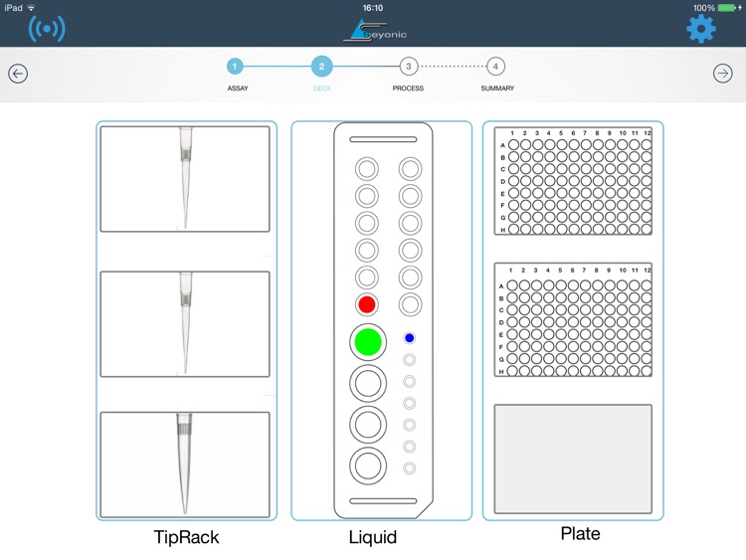This screenshot has width=746, height=560.
Task: Select step 1 Assay
Action: (235, 67)
